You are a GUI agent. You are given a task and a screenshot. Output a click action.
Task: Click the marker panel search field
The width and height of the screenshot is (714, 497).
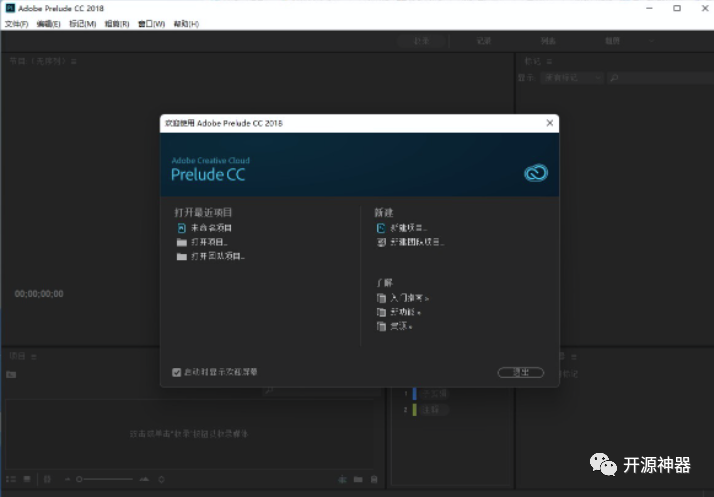point(660,78)
